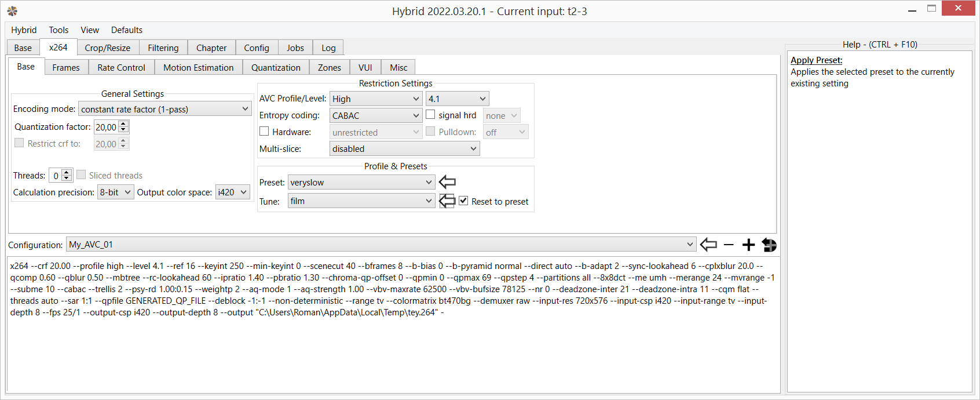Open the Tune dropdown showing film

pos(361,201)
